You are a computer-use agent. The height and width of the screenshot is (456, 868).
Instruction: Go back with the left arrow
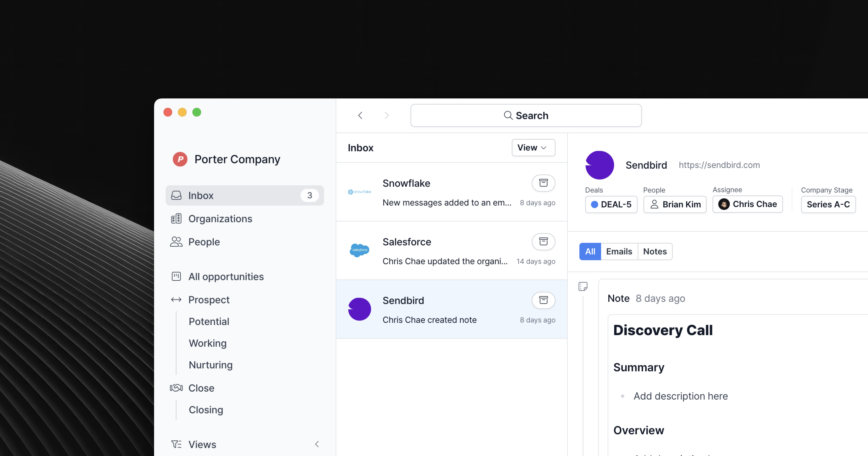click(x=360, y=115)
